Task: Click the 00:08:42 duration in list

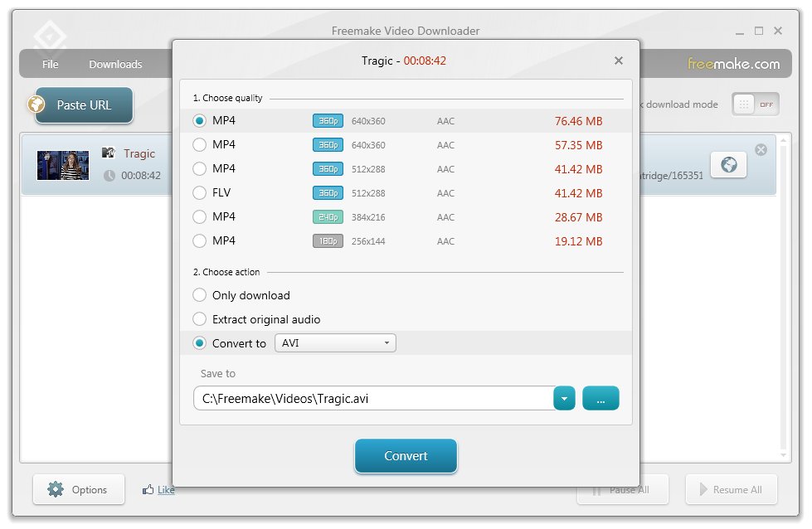Action: coord(141,176)
